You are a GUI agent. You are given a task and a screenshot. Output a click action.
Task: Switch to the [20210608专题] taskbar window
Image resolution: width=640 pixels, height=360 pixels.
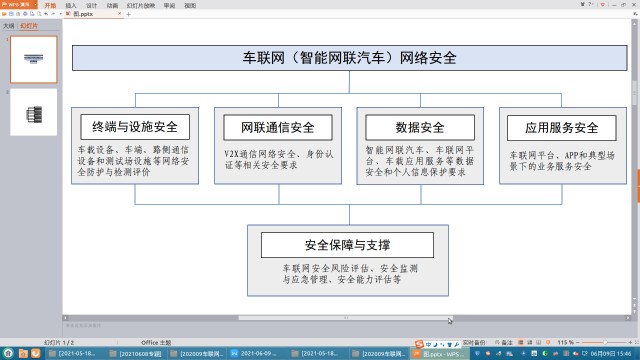click(x=136, y=353)
